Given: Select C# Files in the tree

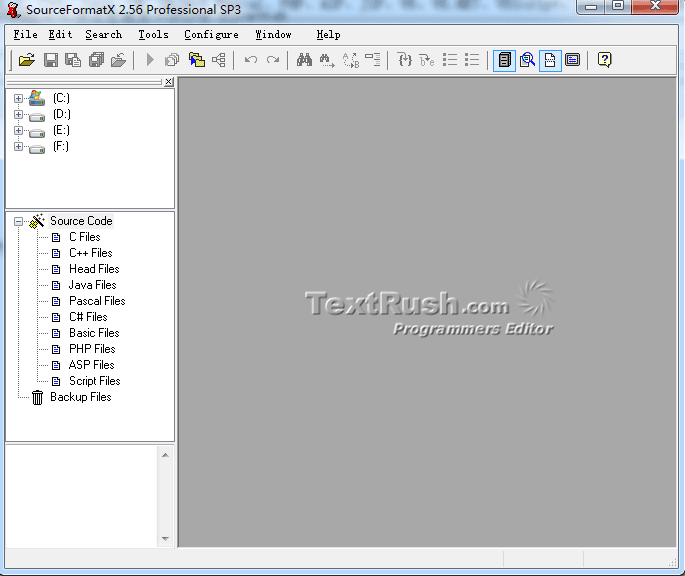Looking at the screenshot, I should point(88,317).
